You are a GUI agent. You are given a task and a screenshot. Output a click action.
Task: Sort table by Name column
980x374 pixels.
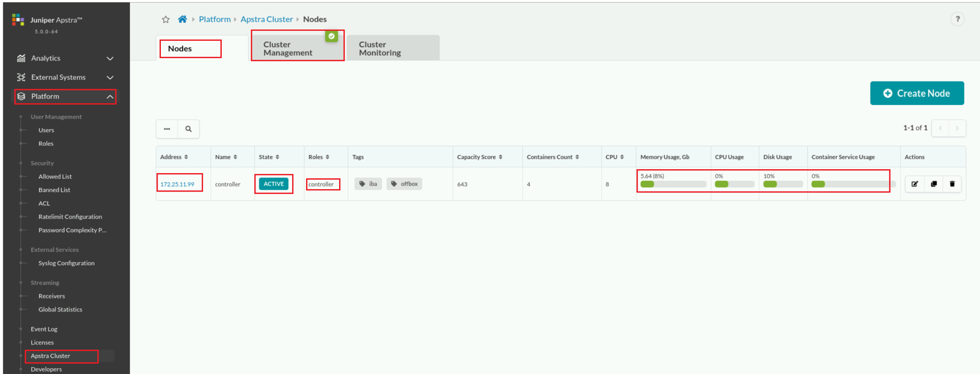point(226,157)
